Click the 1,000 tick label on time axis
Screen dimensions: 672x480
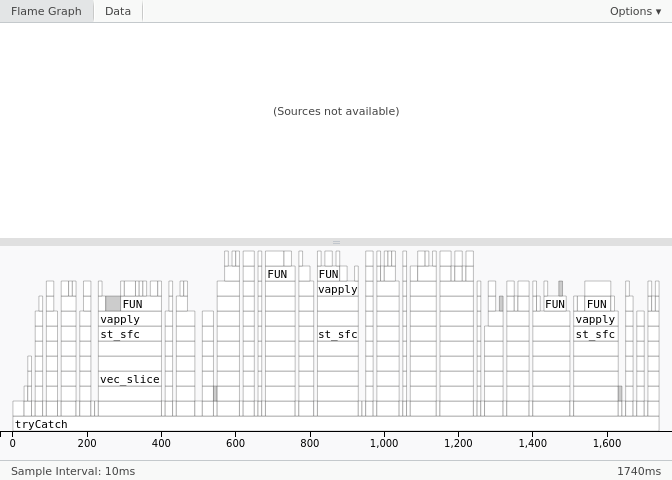384,443
